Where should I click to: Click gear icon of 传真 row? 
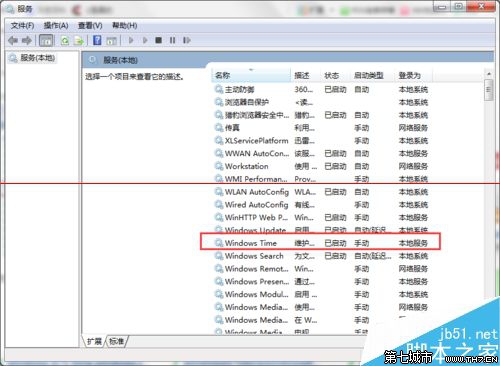click(219, 128)
